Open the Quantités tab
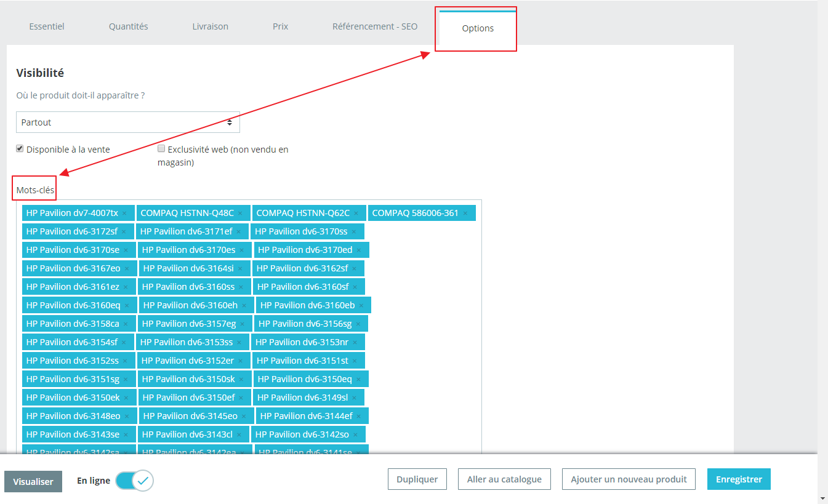This screenshot has width=828, height=504. pos(129,26)
